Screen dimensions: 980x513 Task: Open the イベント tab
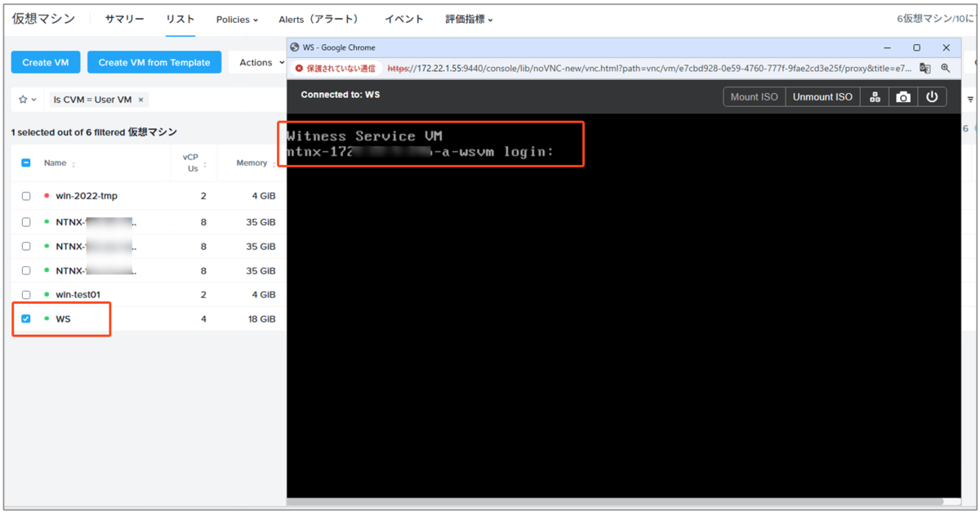tap(404, 19)
